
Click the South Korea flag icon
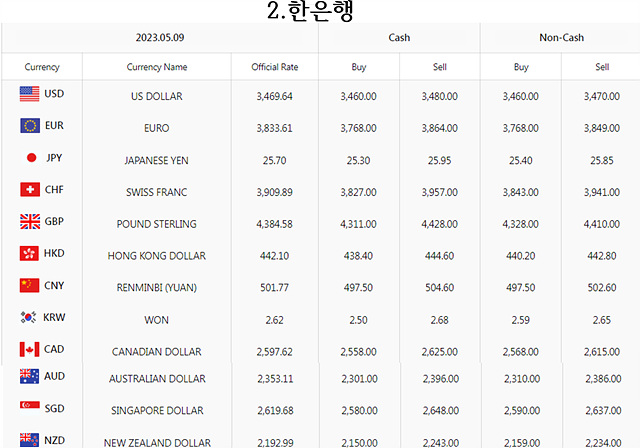click(28, 317)
